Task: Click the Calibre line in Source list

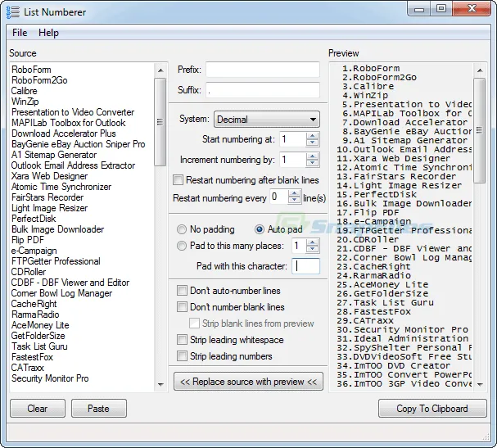Action: (25, 91)
